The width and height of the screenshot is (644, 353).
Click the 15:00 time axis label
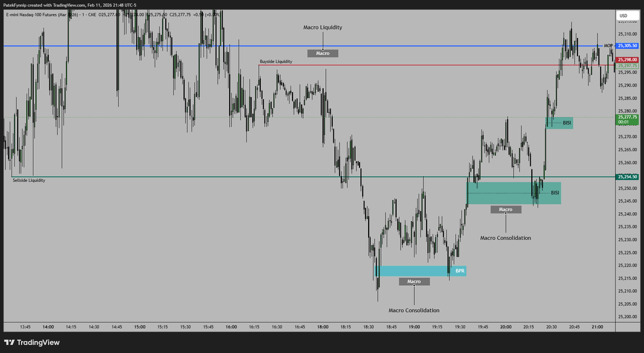coord(140,327)
